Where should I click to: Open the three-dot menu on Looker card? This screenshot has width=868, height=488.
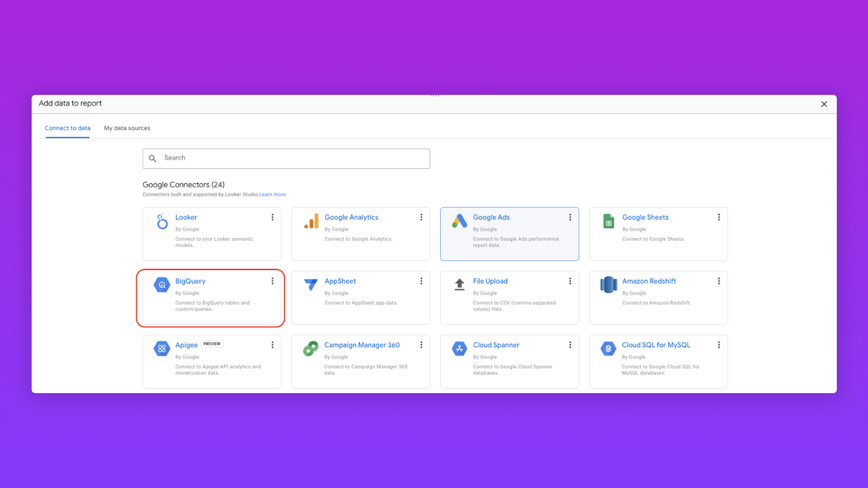(273, 217)
